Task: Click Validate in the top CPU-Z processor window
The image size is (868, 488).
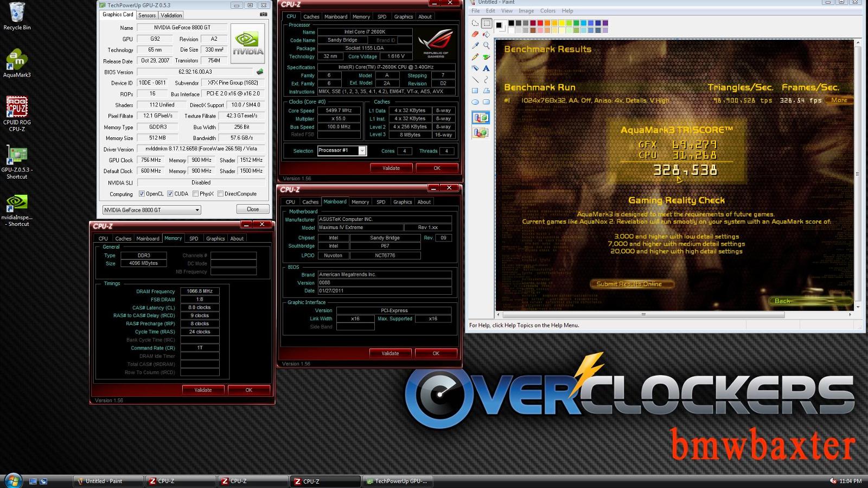Action: point(391,168)
